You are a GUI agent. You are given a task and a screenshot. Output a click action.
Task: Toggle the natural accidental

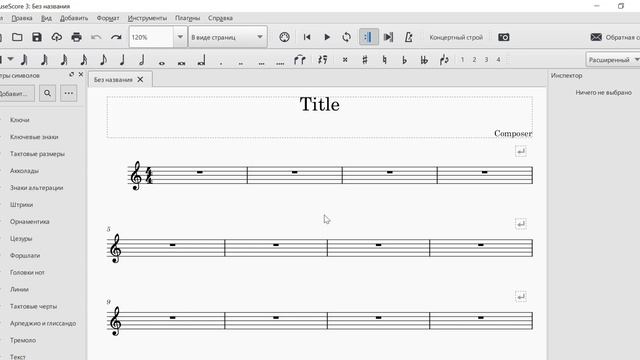click(384, 60)
